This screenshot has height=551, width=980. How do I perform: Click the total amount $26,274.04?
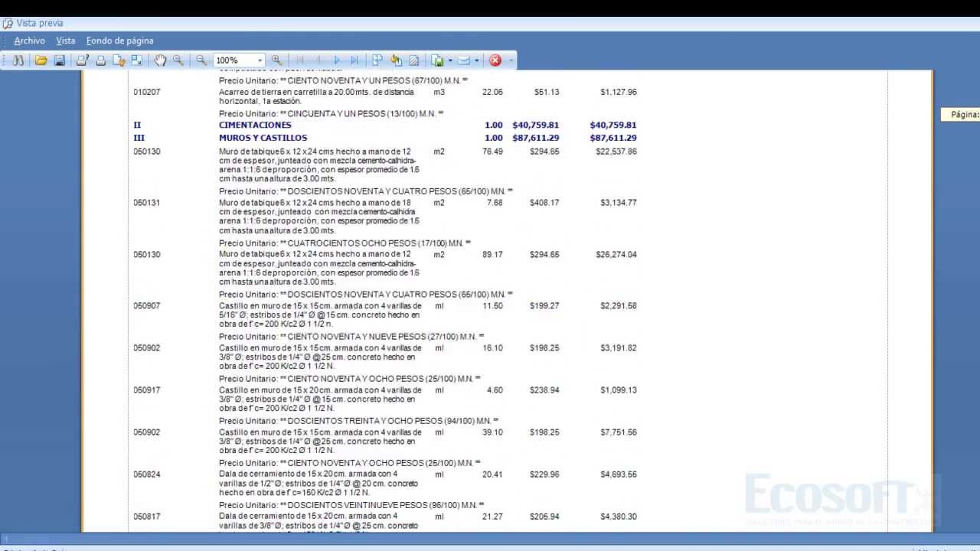616,255
